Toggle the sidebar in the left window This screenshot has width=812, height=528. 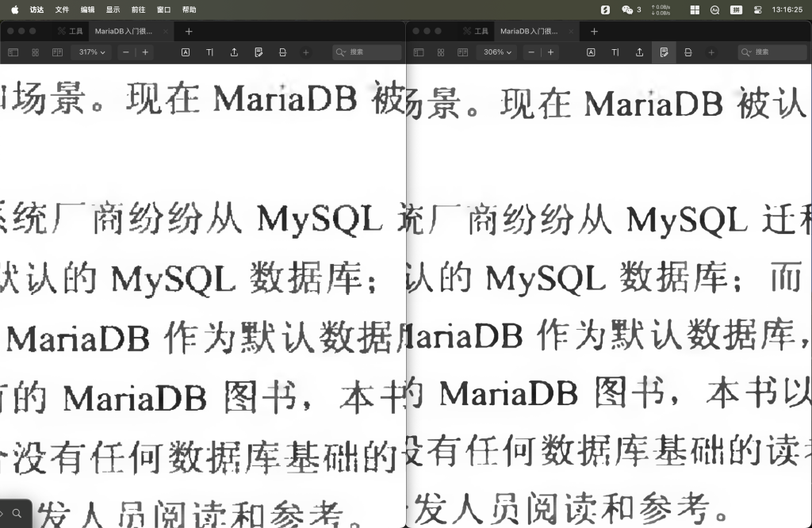pos(13,52)
